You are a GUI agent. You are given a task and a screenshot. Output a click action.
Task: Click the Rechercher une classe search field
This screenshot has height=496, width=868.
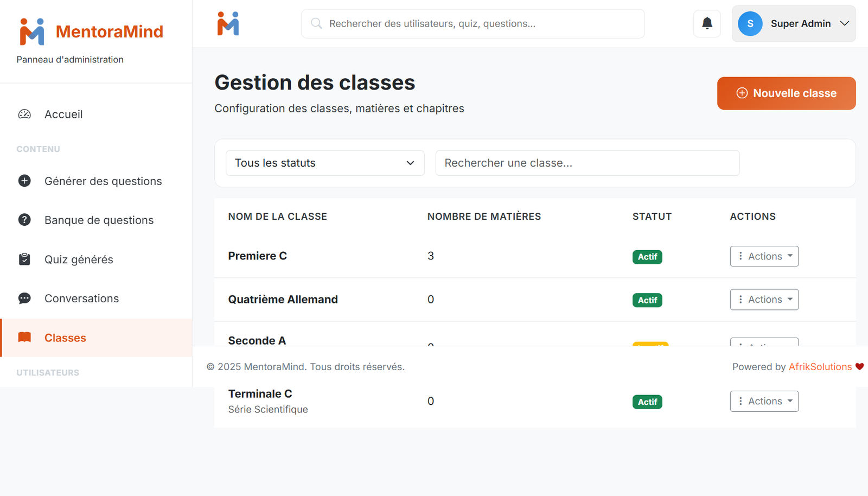point(587,163)
